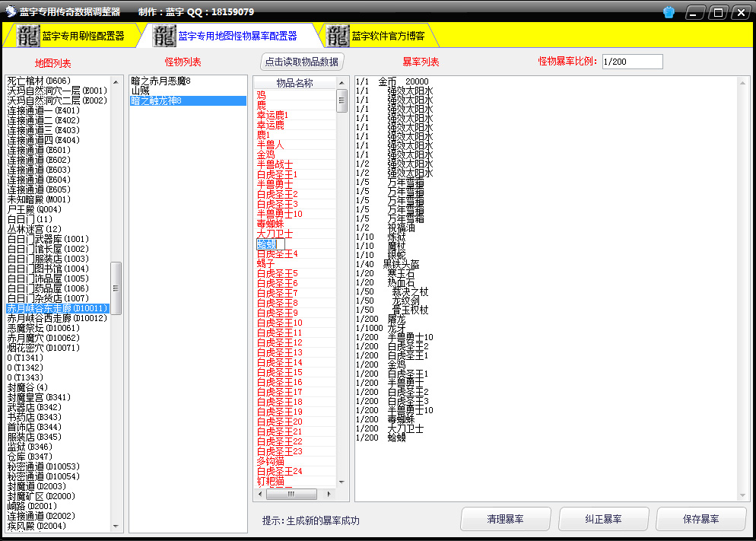Click the 怪物暴率比例 input field
Image resolution: width=756 pixels, height=541 pixels.
[631, 62]
